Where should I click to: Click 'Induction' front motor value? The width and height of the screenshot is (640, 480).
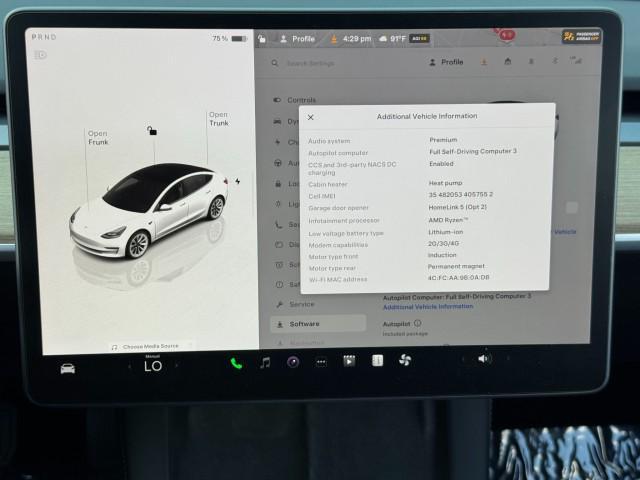point(442,255)
